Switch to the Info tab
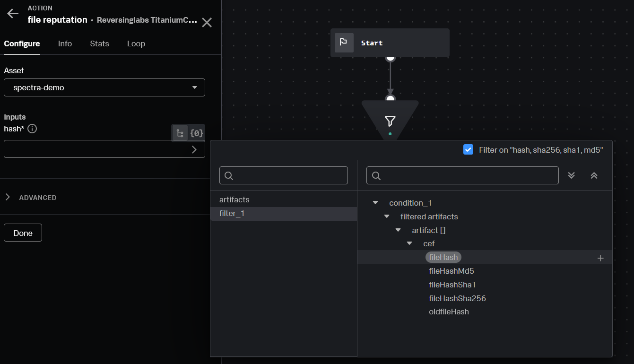 pos(65,43)
